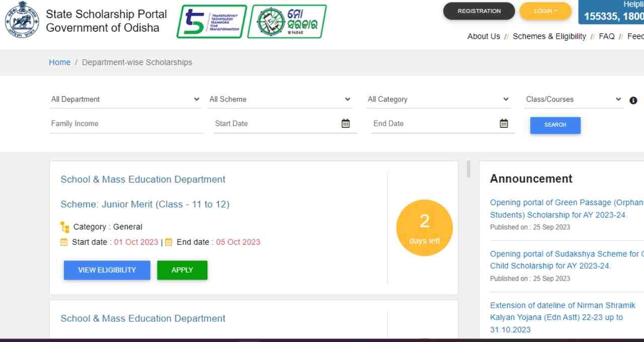Click the info icon beside Class/Courses
Screen dimensions: 644x342
633,100
